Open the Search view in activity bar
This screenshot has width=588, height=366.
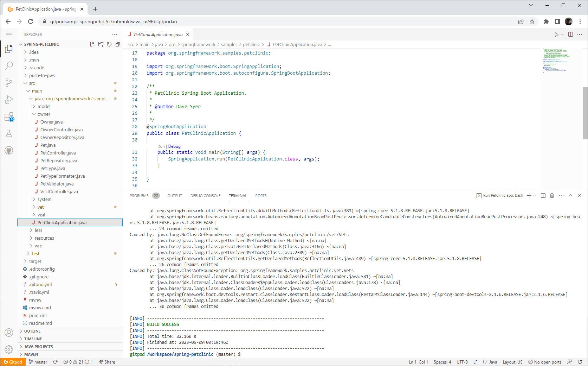click(x=9, y=65)
